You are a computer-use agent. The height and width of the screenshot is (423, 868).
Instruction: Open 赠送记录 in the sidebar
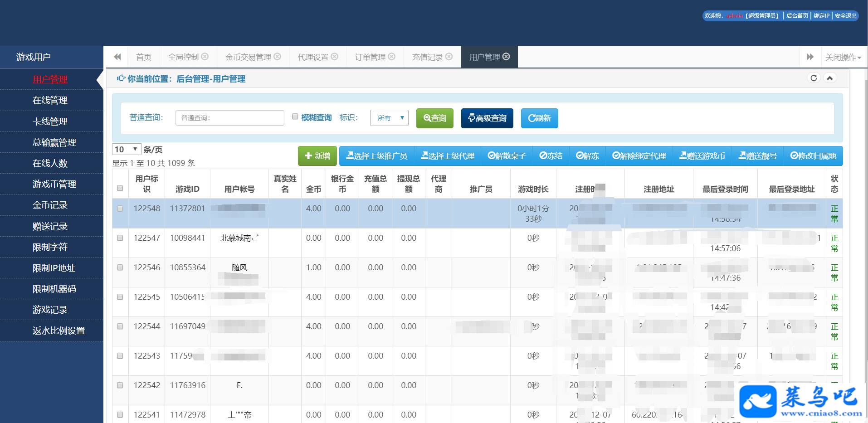[x=52, y=226]
